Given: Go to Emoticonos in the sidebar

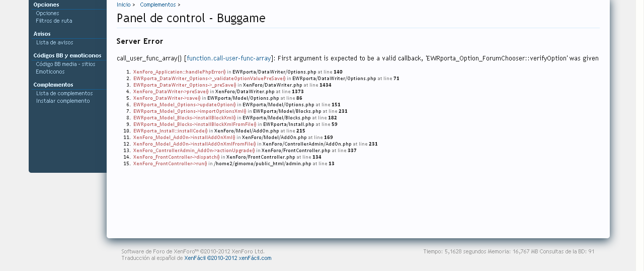Looking at the screenshot, I should (50, 72).
